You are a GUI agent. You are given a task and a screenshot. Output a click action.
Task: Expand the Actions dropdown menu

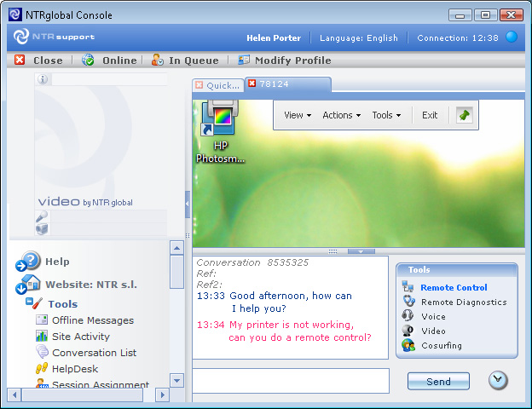341,115
